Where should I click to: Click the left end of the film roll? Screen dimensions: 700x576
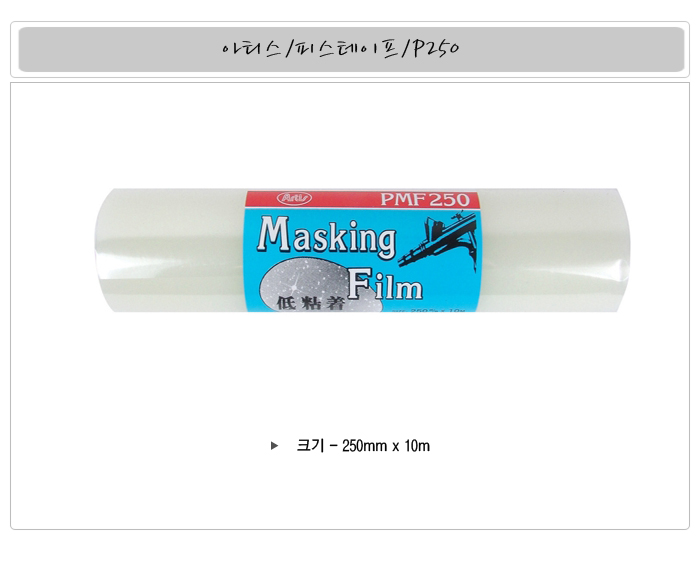coord(170,250)
